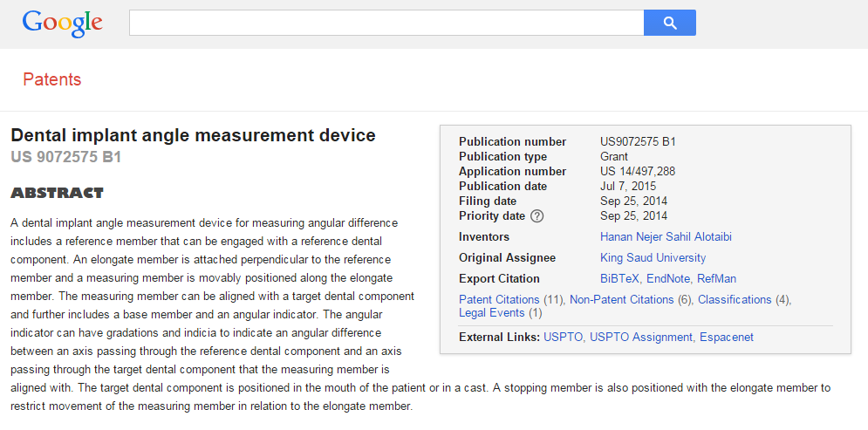Open inventor Hanan Nejer Sahil Alotaibi link
The width and height of the screenshot is (868, 430).
click(666, 237)
